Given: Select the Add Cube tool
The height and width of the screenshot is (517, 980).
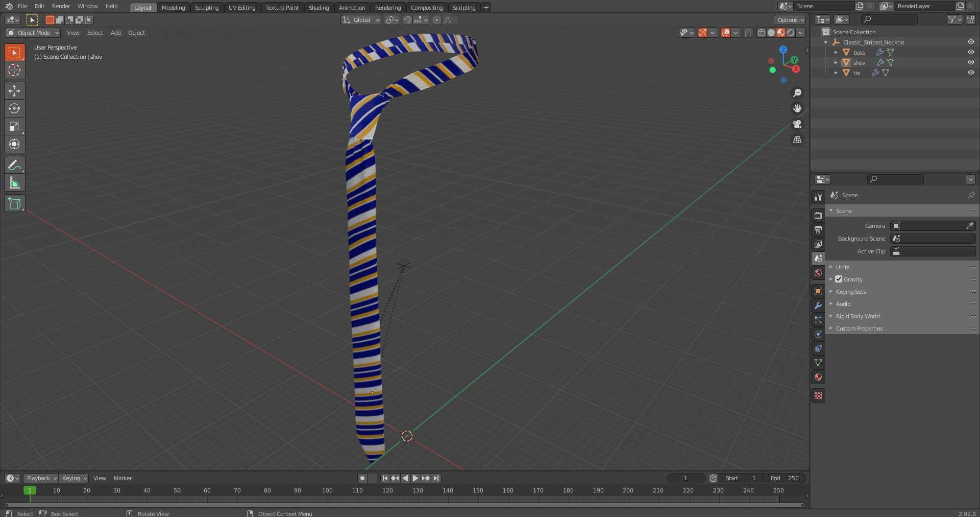Looking at the screenshot, I should click(14, 203).
